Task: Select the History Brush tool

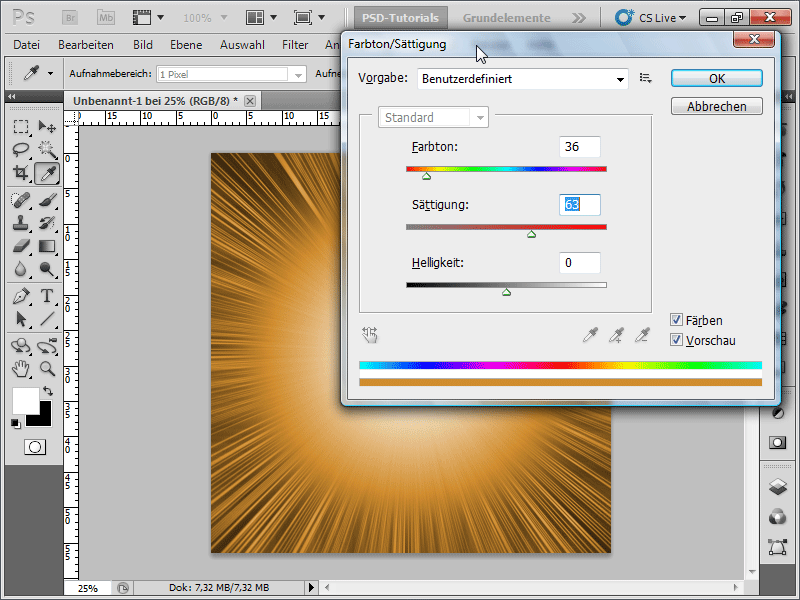Action: click(47, 223)
